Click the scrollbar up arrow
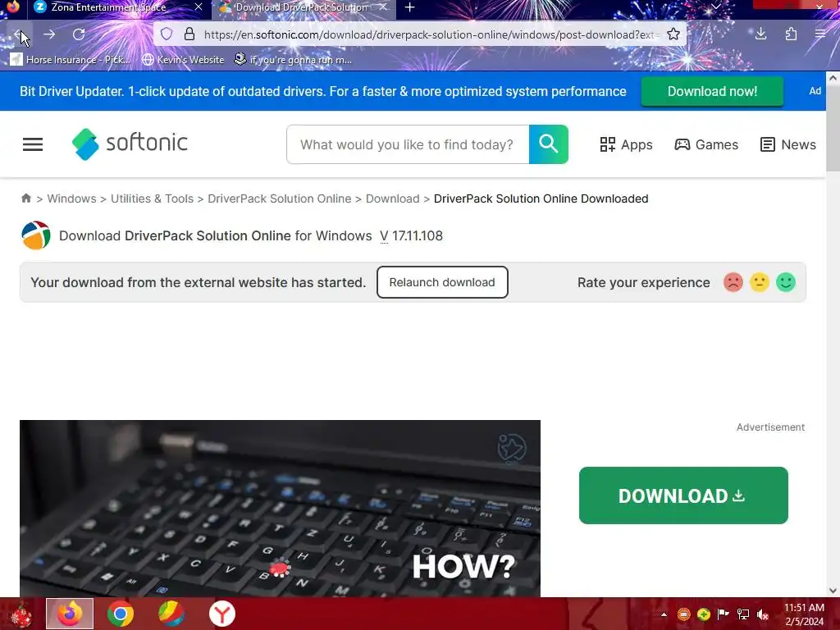The height and width of the screenshot is (630, 840). point(833,78)
